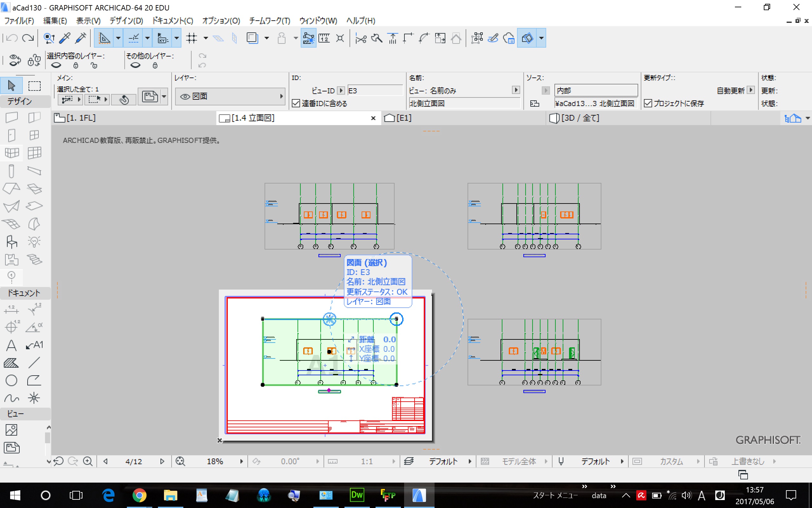Select the Door tool in the toolbox
This screenshot has height=508, width=812.
coord(11,135)
